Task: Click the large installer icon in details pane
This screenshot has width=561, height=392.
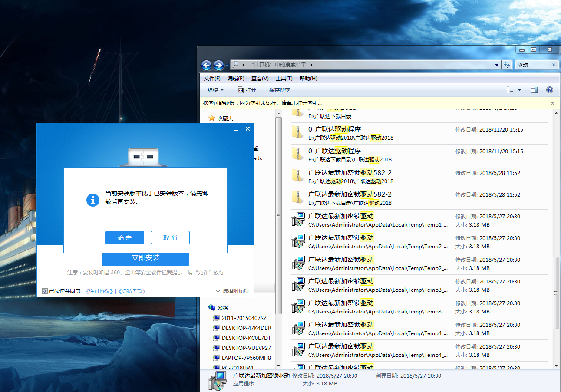Action: pyautogui.click(x=217, y=380)
